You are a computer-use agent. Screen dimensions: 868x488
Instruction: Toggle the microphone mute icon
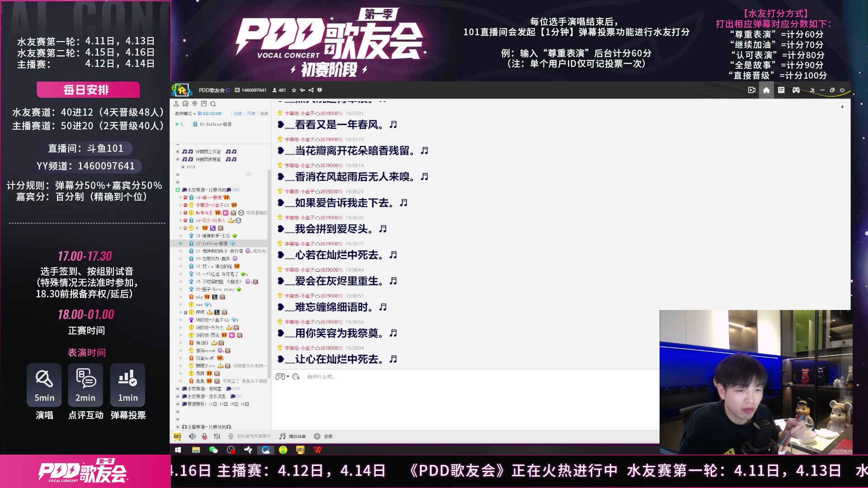point(204,436)
